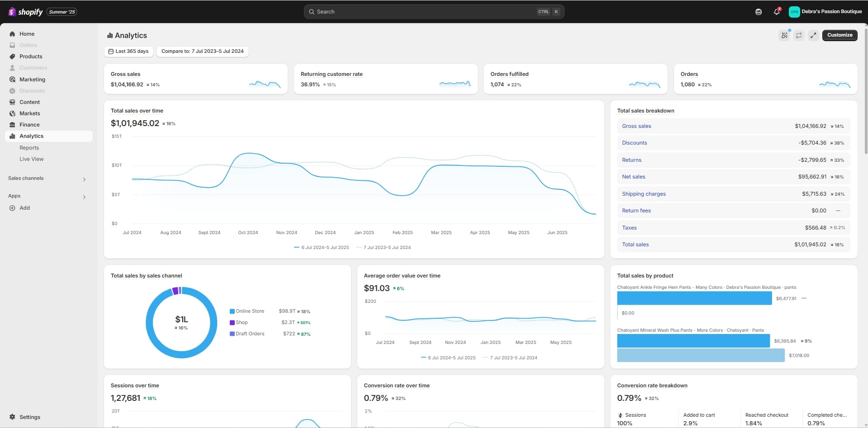
Task: Click the Add apps plus icon
Action: 12,208
